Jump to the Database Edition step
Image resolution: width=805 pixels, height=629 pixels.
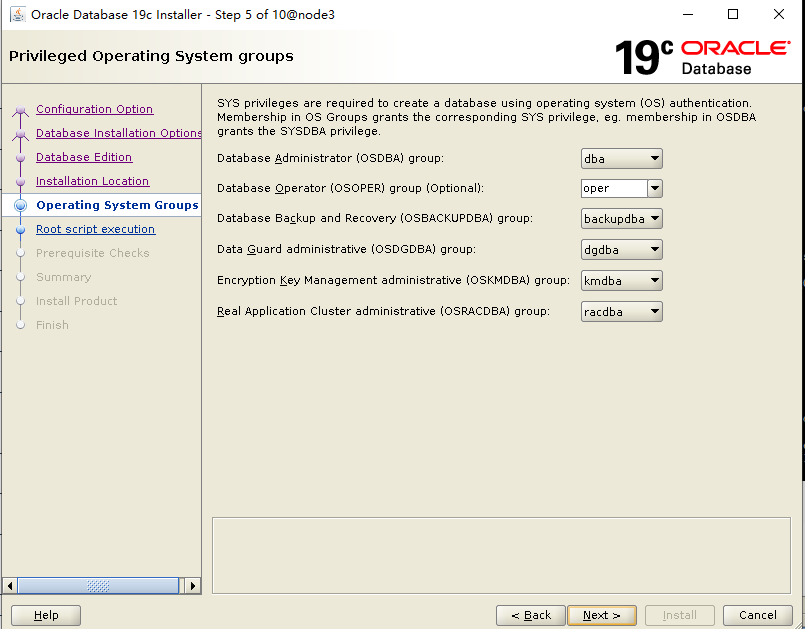click(x=84, y=157)
